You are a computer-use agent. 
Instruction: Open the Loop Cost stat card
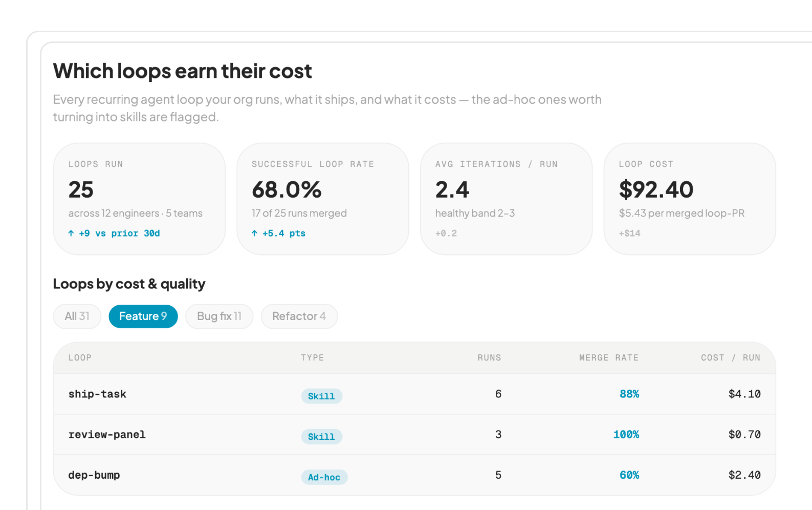[690, 199]
